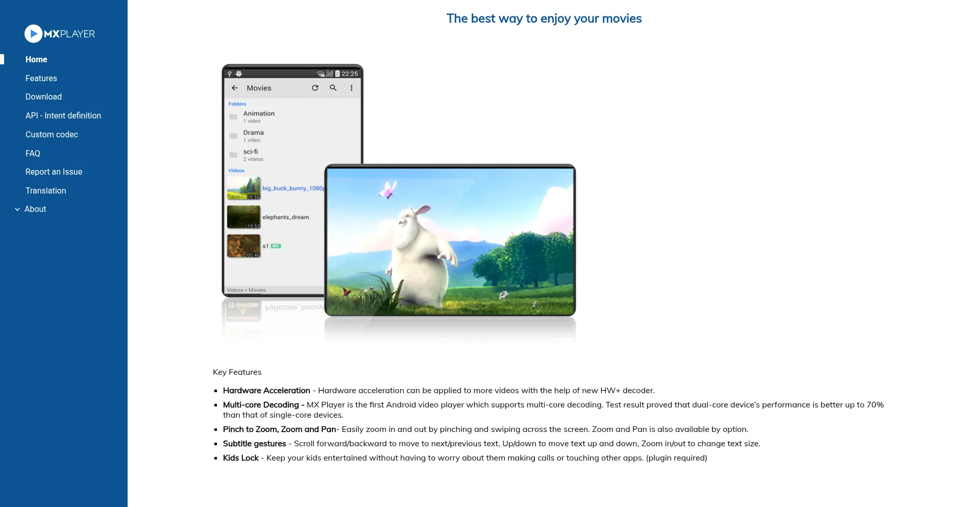Click the elephants_dream video thumbnail
The height and width of the screenshot is (507, 980).
coord(243,217)
